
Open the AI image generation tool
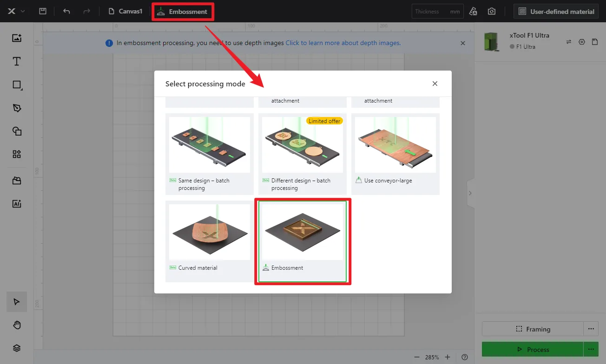17,203
